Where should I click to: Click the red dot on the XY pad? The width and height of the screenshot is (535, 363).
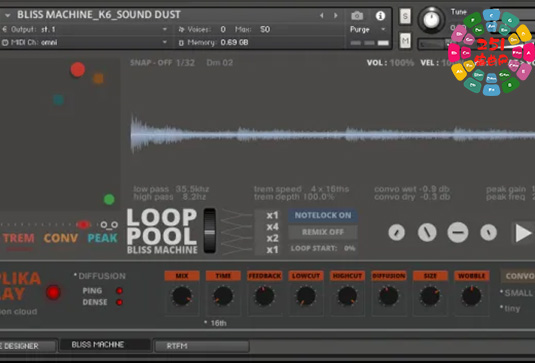point(77,70)
